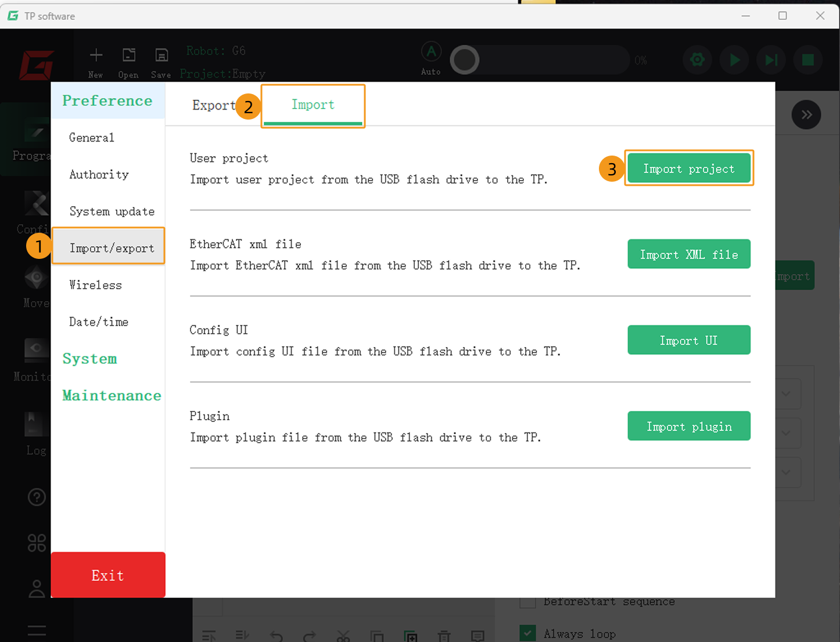Click the New project plus icon
The height and width of the screenshot is (642, 840).
pyautogui.click(x=96, y=56)
